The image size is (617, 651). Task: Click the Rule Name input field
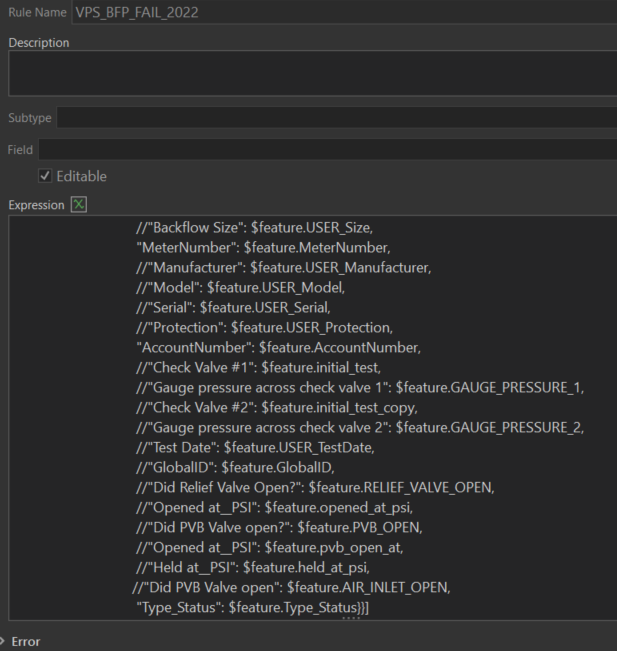coord(340,12)
